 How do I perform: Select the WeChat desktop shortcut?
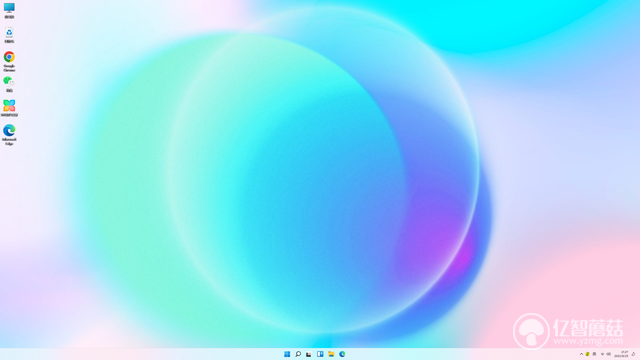tap(9, 84)
